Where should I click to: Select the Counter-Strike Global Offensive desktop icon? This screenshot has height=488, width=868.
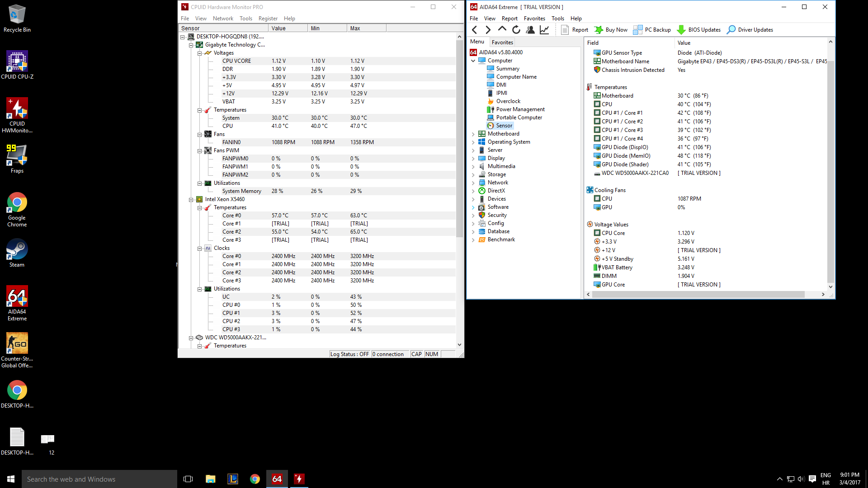click(17, 350)
